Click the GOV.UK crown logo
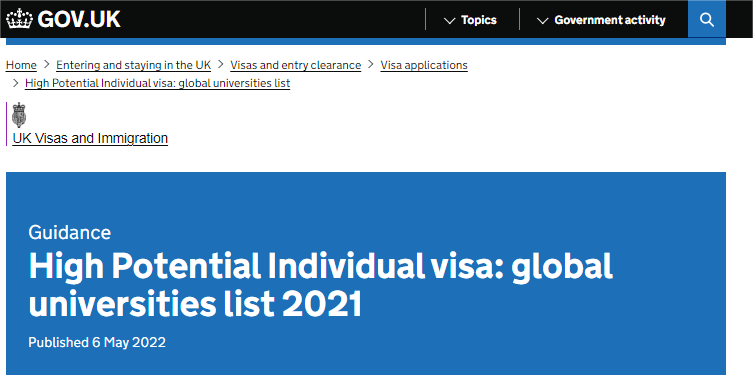The image size is (753, 378). point(19,19)
